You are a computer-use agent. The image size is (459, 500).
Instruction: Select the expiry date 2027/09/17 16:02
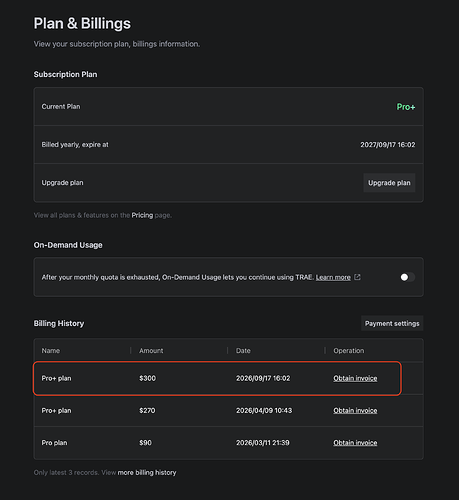[388, 145]
